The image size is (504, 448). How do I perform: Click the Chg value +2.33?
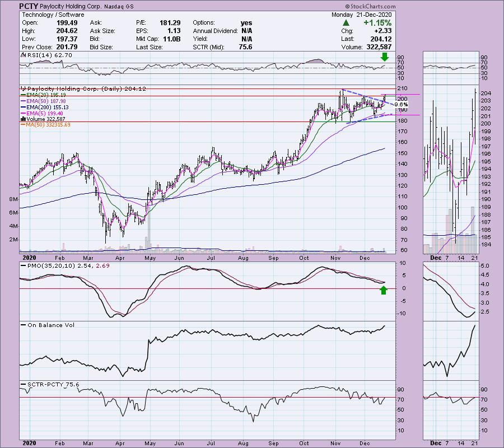click(x=383, y=31)
